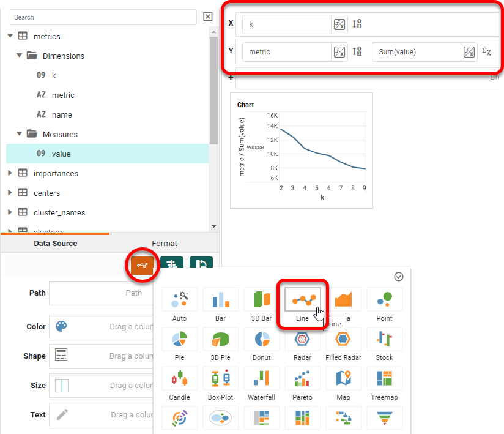Pick the Donut chart style
Image resolution: width=504 pixels, height=434 pixels.
tap(262, 339)
